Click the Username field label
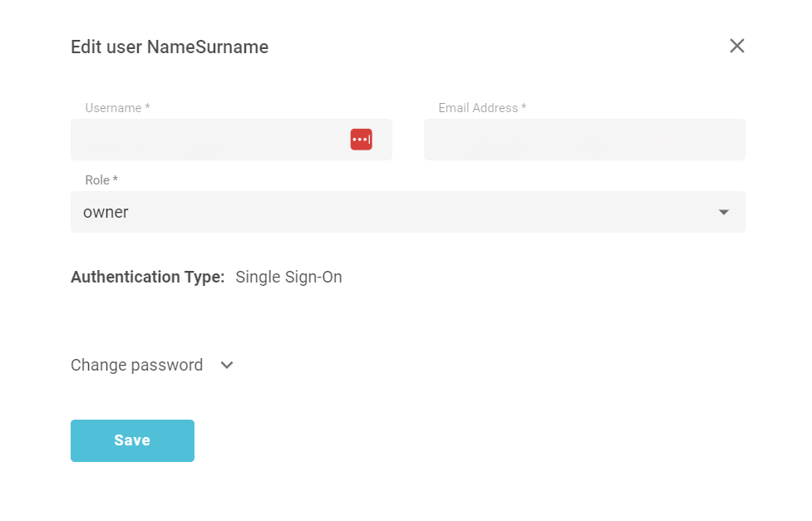Image resolution: width=812 pixels, height=521 pixels. tap(113, 108)
